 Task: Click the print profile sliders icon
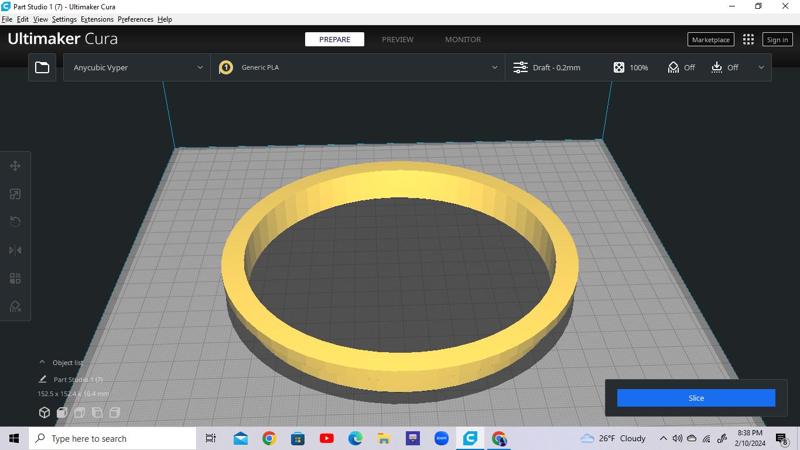[x=520, y=67]
